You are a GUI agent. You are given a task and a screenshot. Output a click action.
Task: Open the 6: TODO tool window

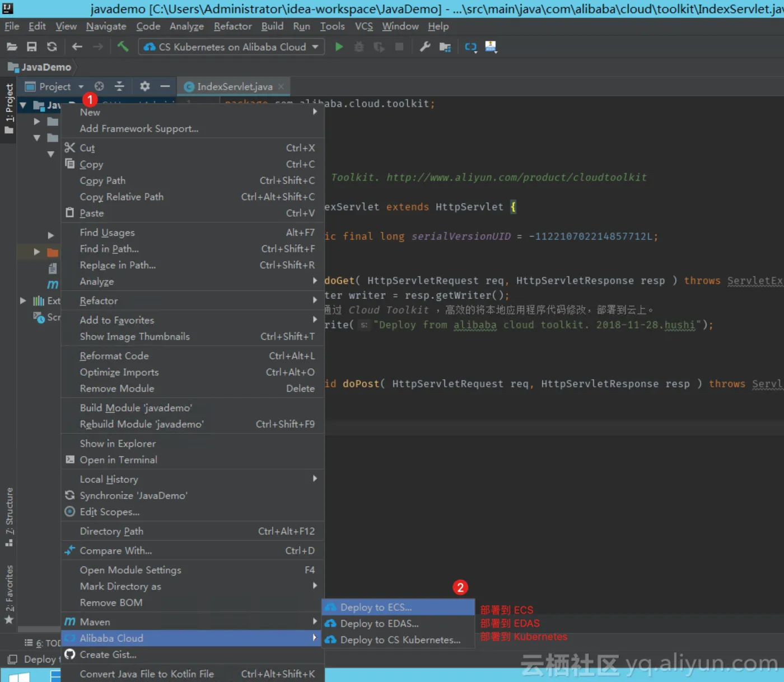coord(43,643)
